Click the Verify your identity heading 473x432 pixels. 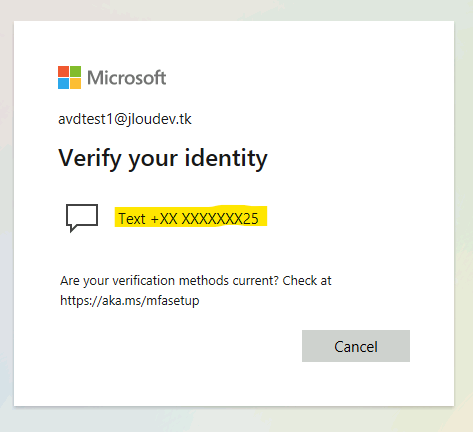click(163, 158)
